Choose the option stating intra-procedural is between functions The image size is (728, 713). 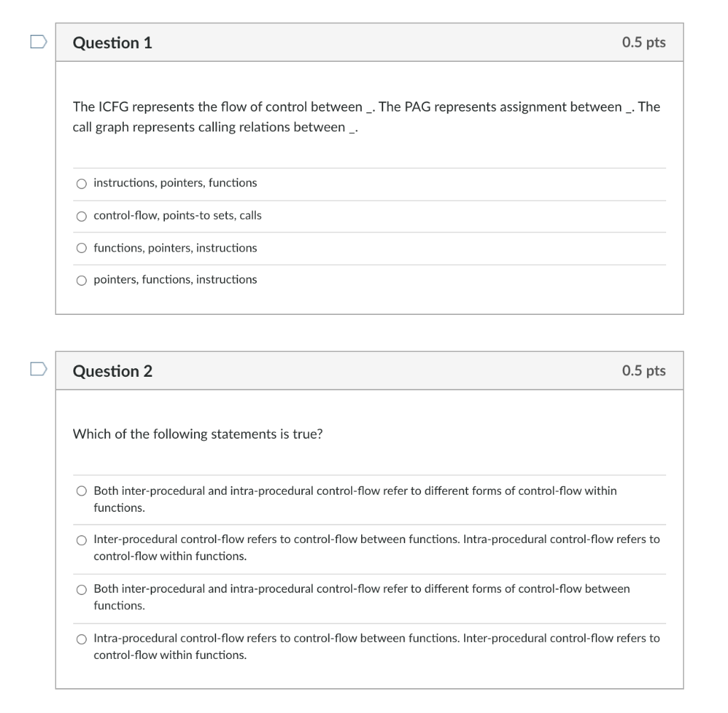[81, 638]
